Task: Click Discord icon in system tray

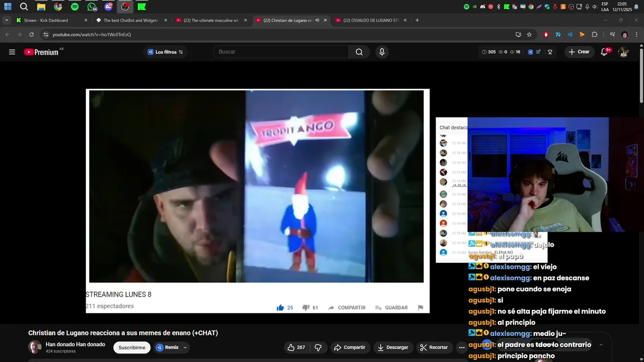Action: (x=483, y=7)
